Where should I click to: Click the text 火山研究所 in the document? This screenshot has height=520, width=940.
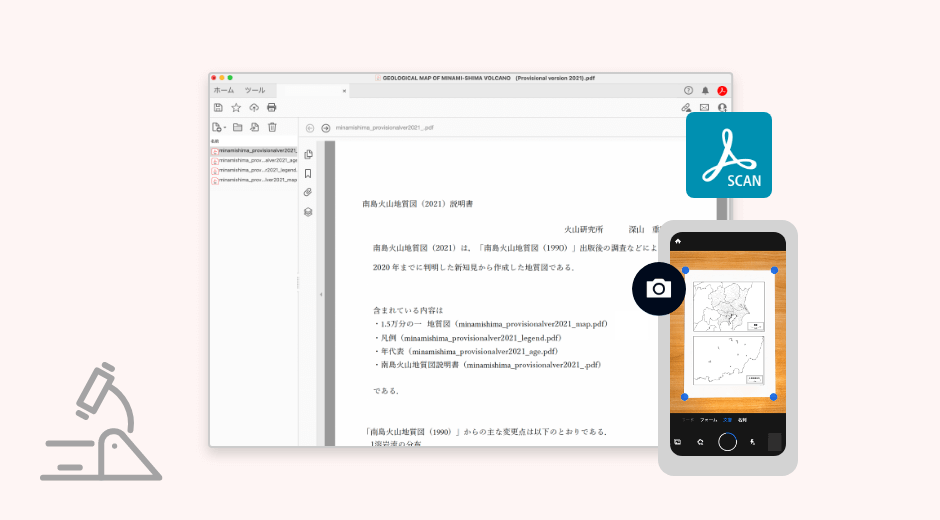coord(583,229)
